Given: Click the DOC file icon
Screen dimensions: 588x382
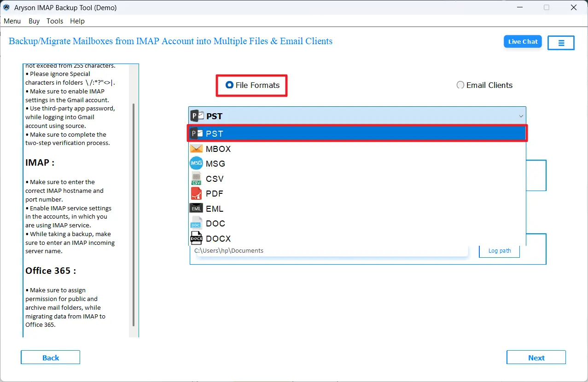Looking at the screenshot, I should coord(197,223).
